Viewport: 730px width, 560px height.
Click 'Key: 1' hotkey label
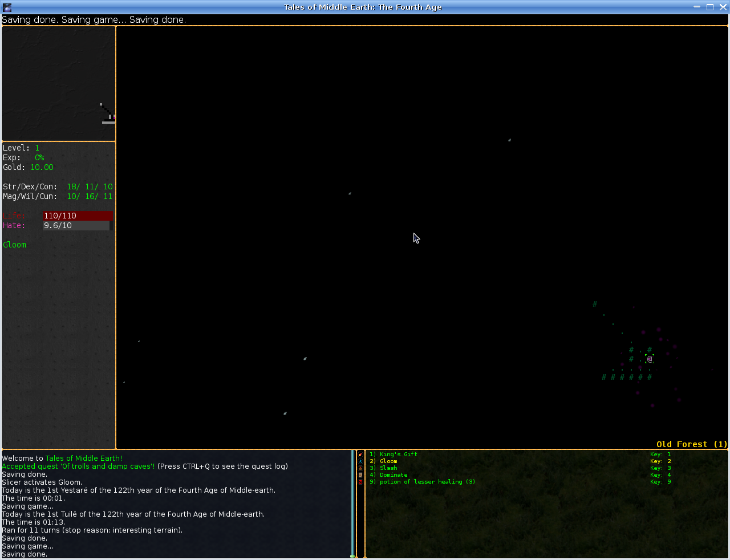(x=660, y=455)
